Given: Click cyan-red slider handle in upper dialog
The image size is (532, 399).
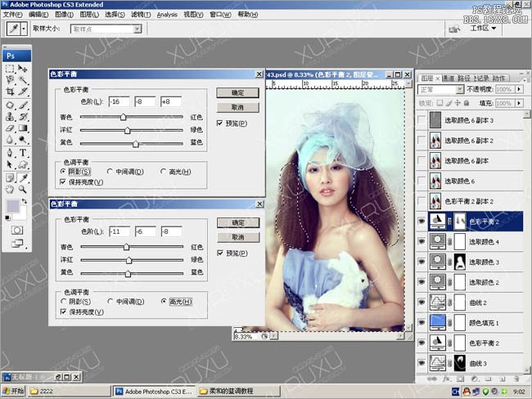Looking at the screenshot, I should click(x=123, y=117).
